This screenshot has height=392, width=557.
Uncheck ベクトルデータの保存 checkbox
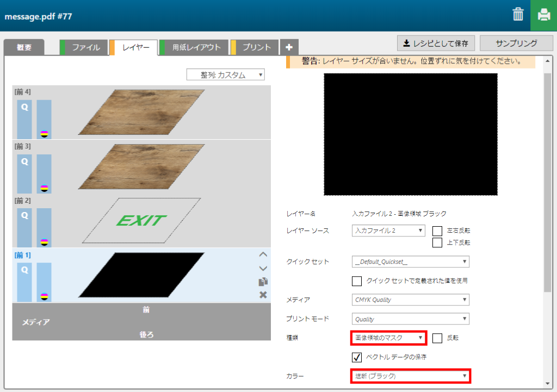(357, 357)
